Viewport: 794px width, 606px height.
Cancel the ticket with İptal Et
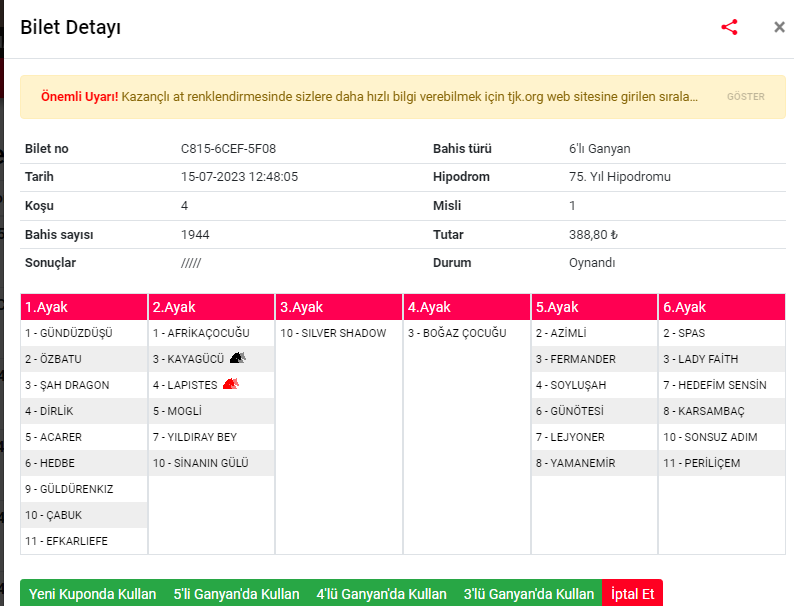click(632, 594)
